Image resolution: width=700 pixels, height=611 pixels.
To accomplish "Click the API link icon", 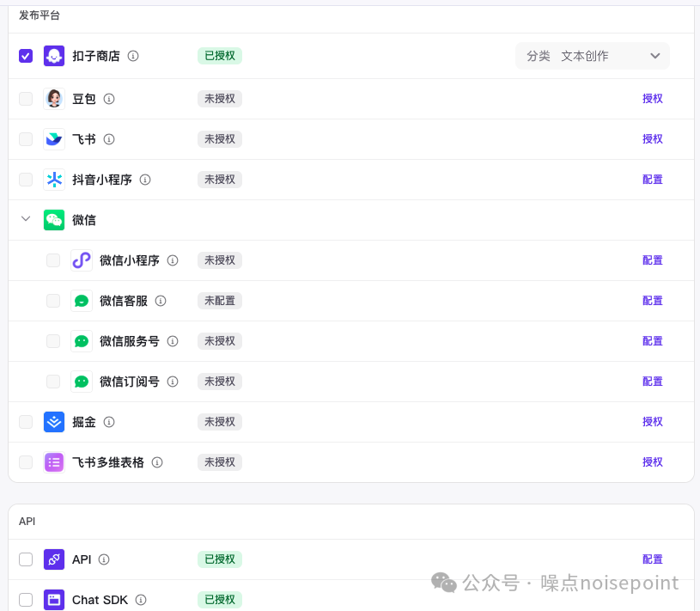I will 54,559.
